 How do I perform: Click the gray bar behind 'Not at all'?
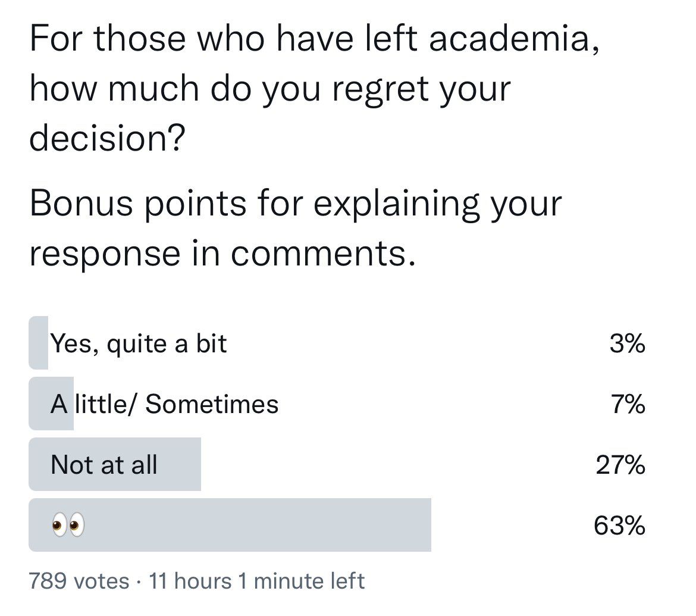115,464
